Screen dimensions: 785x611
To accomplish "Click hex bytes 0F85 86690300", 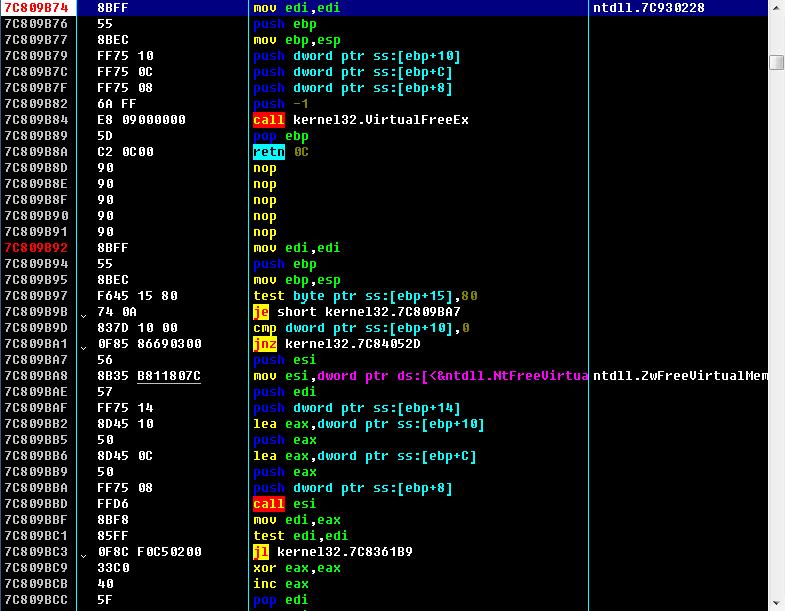I will click(149, 344).
